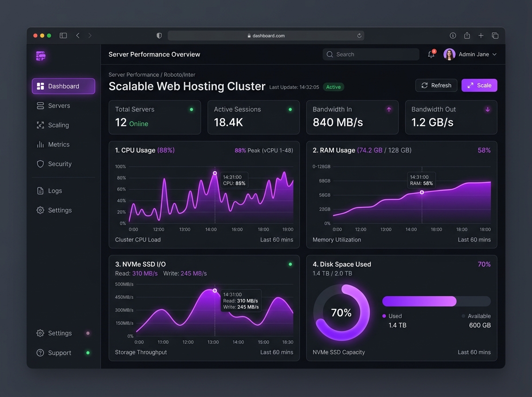Screen dimensions: 532x397
Task: Open notifications bell icon
Action: tap(431, 54)
